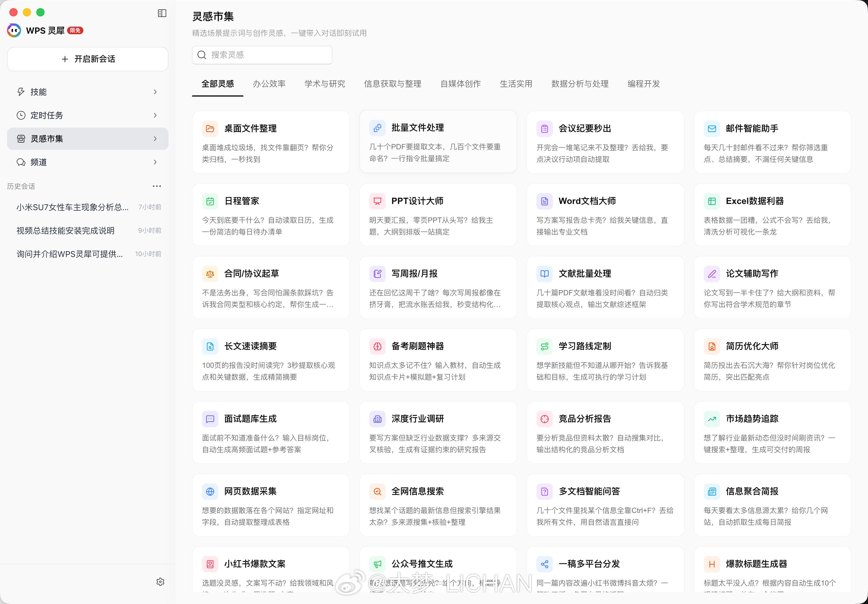
Task: Expand the 技能 chevron arrow
Action: pyautogui.click(x=155, y=92)
